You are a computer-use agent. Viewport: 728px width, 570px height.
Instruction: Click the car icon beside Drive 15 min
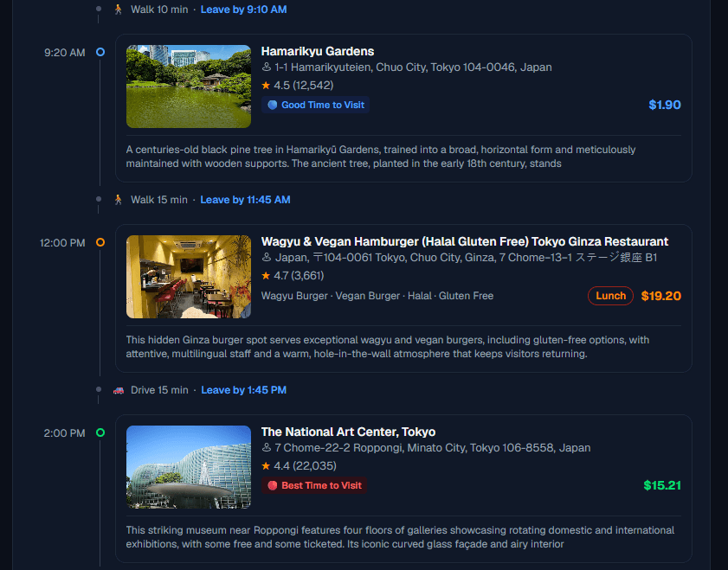pyautogui.click(x=119, y=390)
